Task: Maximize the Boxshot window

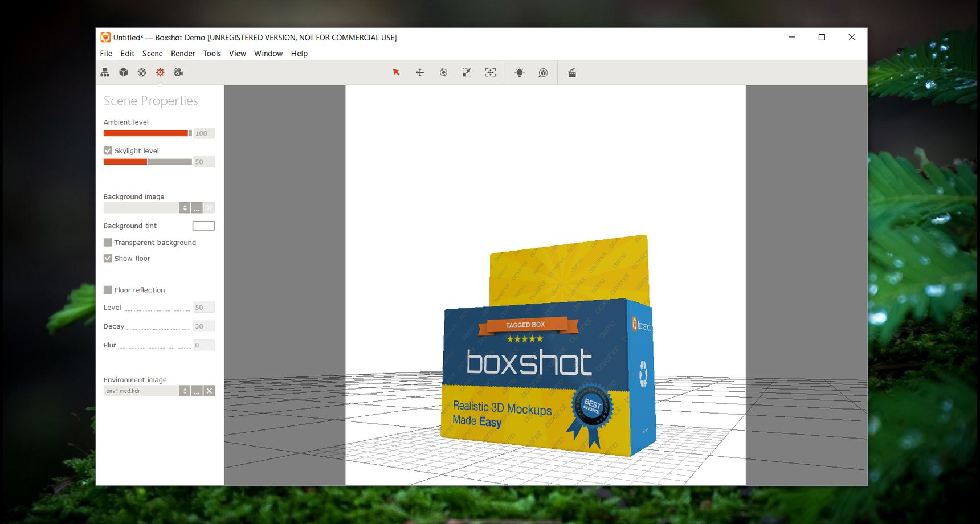Action: point(822,37)
